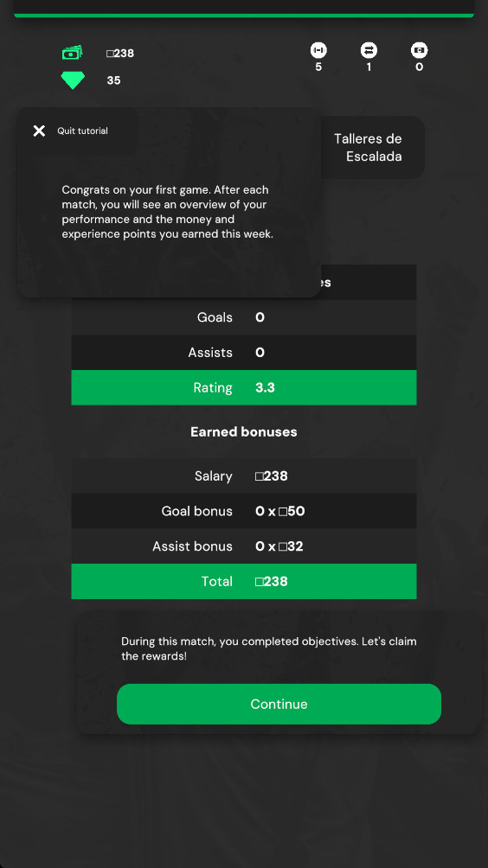Click the Quit tutorial label
This screenshot has width=488, height=868.
point(82,131)
